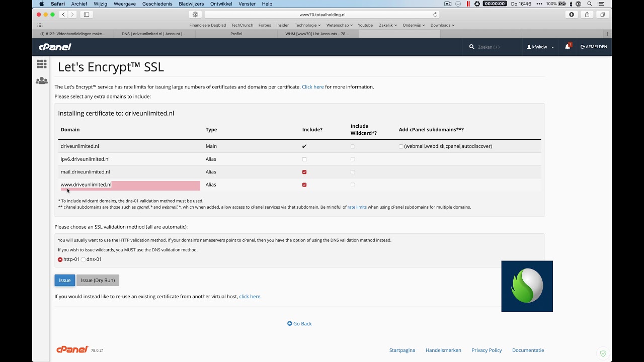
Task: Click the red pause recording icon
Action: pyautogui.click(x=468, y=4)
